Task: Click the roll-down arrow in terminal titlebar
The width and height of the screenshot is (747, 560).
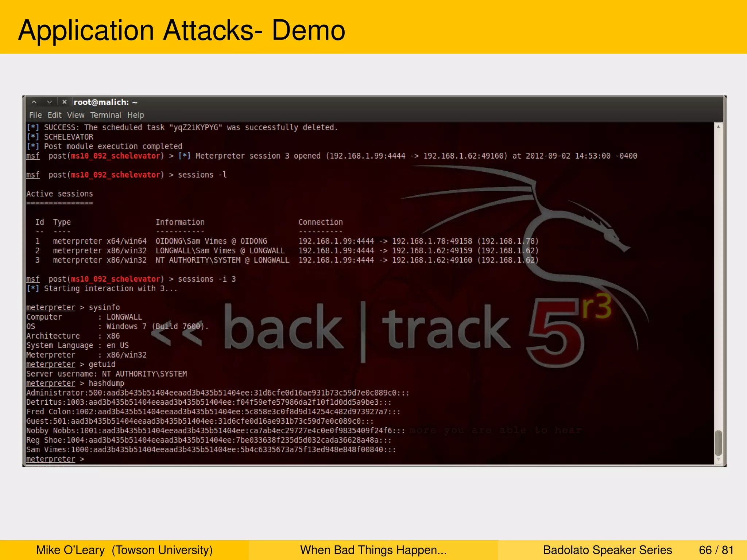Action: [x=49, y=102]
